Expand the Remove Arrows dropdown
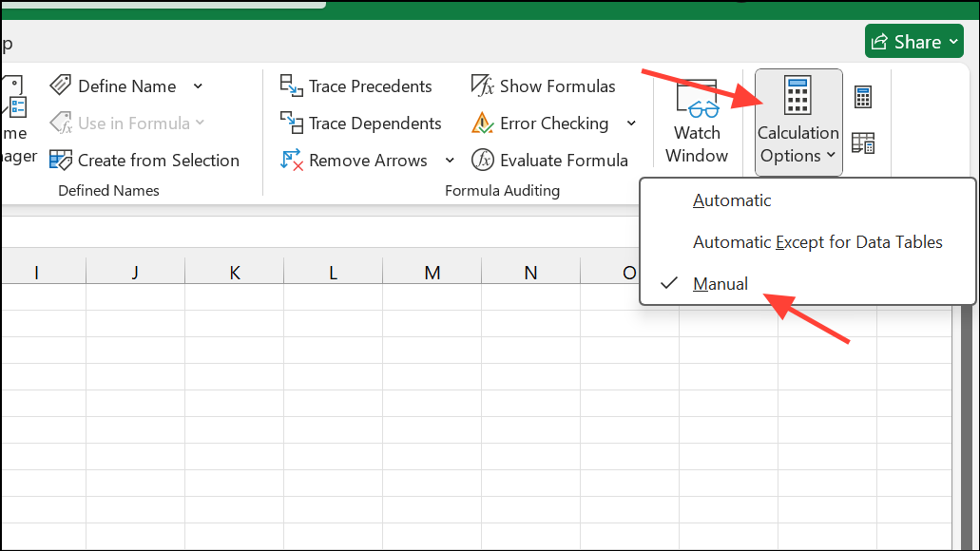The width and height of the screenshot is (980, 551). (x=450, y=160)
